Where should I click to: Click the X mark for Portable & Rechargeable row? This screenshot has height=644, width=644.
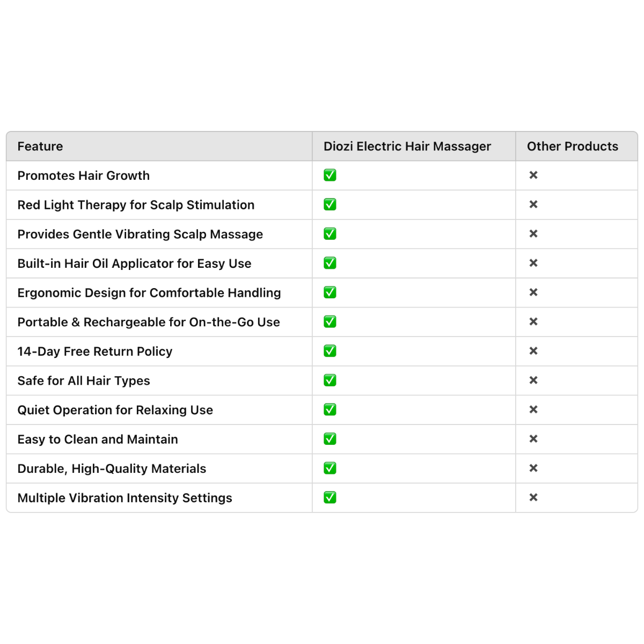[533, 322]
